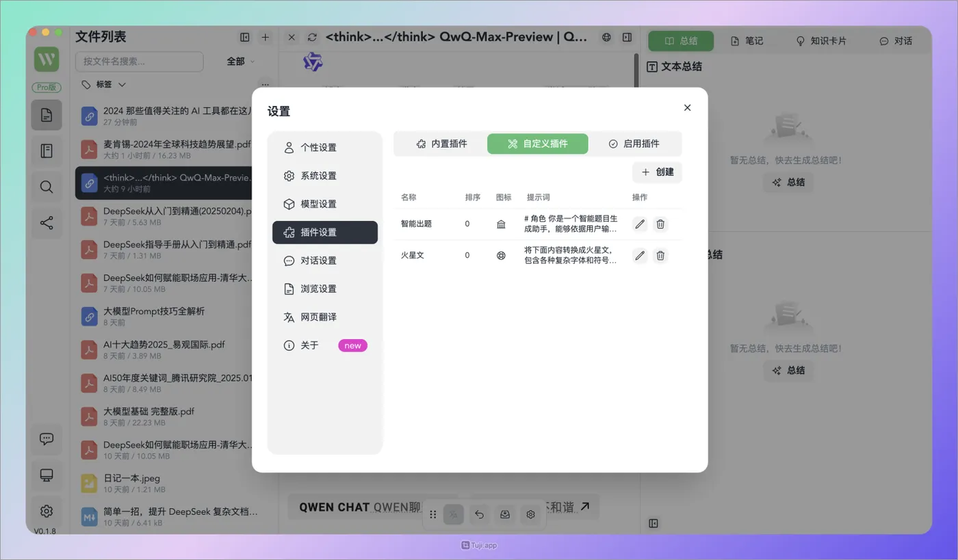
Task: Switch to 启用插件 tab
Action: [634, 144]
